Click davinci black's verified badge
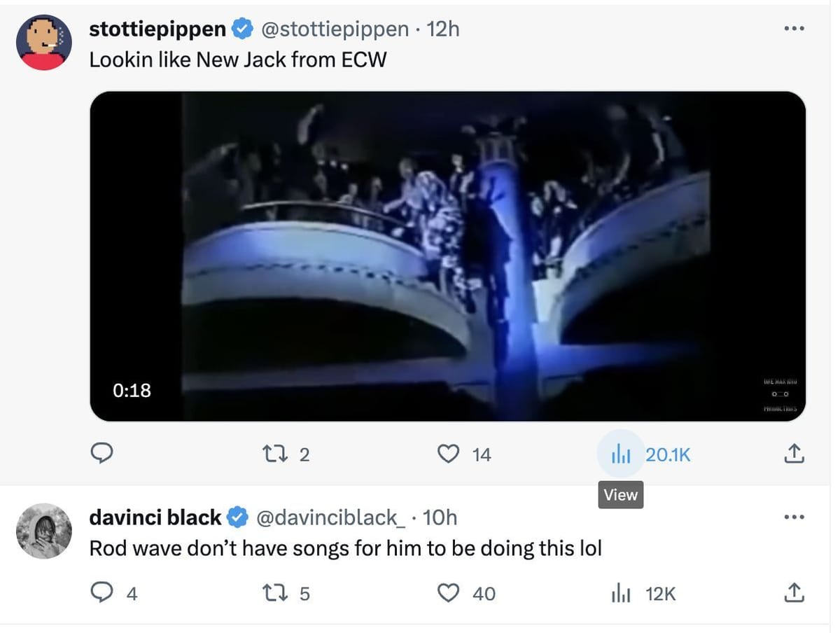840x633 pixels. point(238,517)
